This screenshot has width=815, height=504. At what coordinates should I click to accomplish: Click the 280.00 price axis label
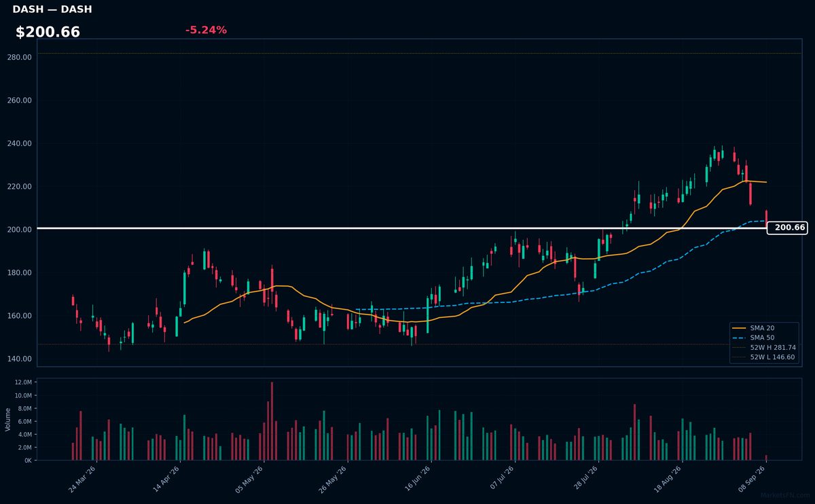coord(20,57)
